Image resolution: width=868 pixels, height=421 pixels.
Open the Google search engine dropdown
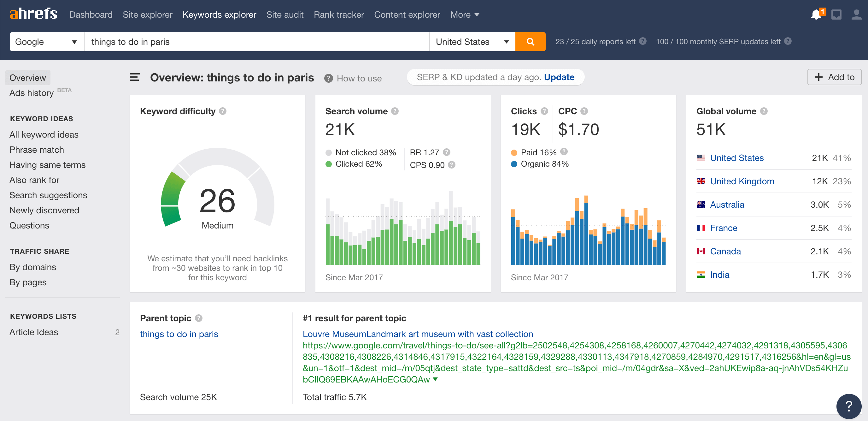click(46, 41)
